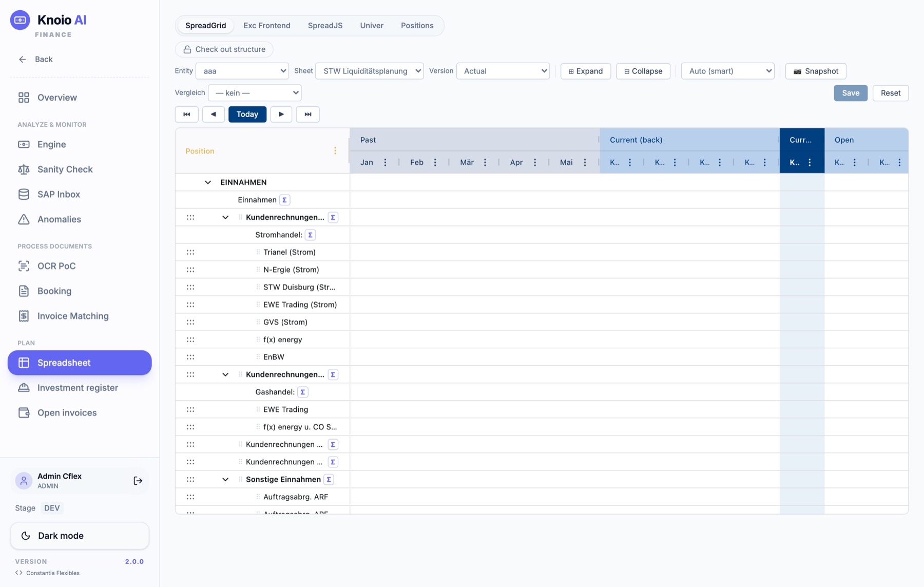This screenshot has width=924, height=587.
Task: Collapse the Kundenrechnungen group above Stromhandel
Action: pyautogui.click(x=225, y=217)
